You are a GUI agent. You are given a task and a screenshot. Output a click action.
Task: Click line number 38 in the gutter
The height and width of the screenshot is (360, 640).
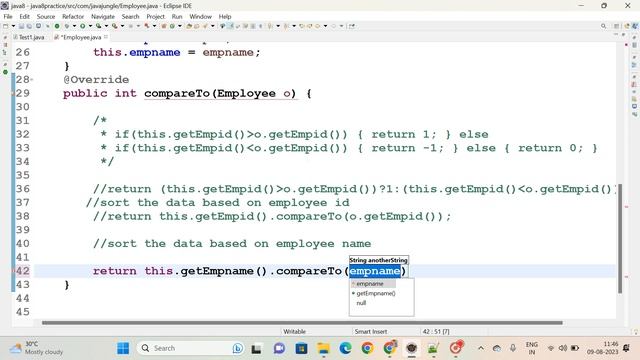tap(23, 216)
